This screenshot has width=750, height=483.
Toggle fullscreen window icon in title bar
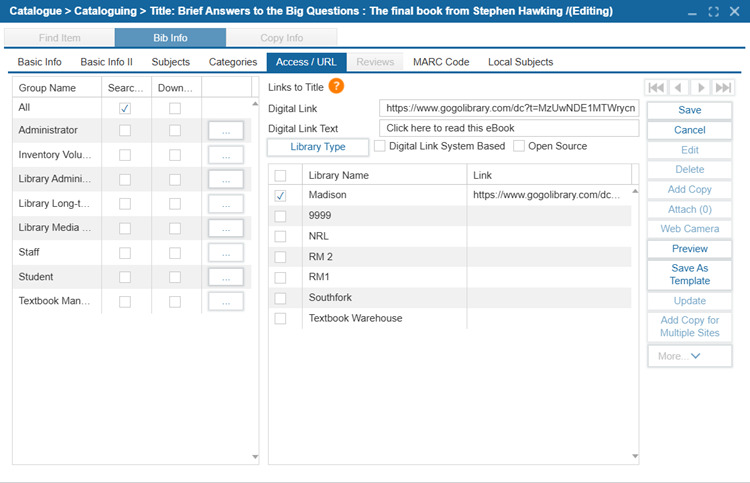713,11
